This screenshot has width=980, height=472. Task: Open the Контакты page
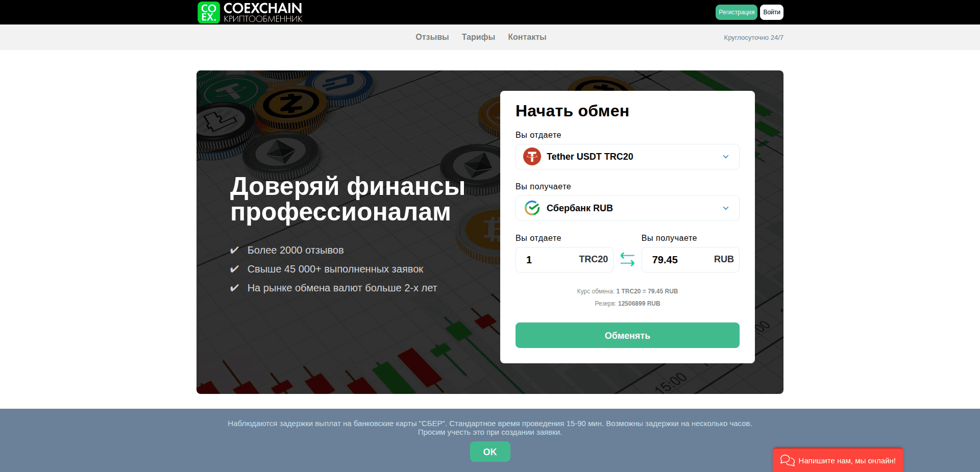[x=527, y=37]
